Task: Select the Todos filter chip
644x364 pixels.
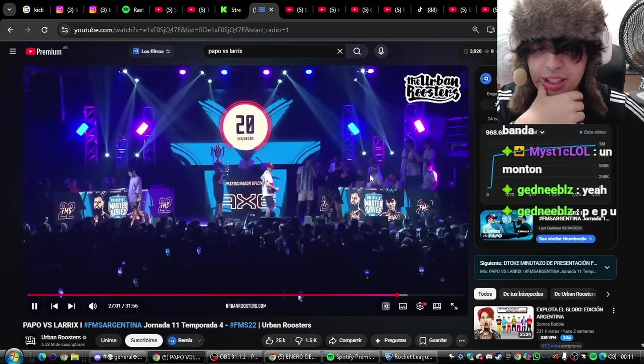Action: 485,294
